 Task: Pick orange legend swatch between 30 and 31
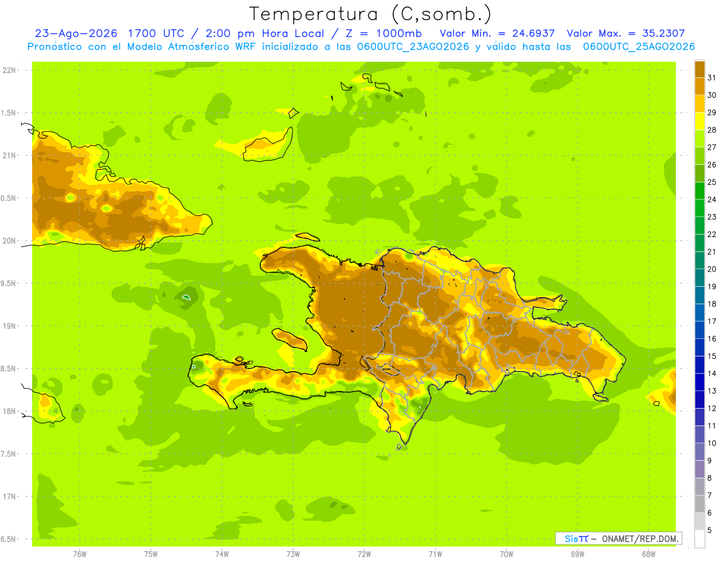699,86
